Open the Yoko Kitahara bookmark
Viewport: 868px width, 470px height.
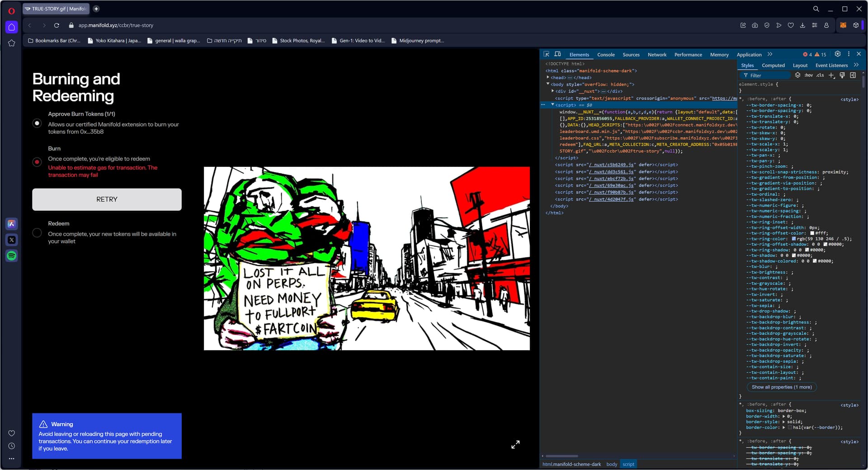(x=114, y=41)
